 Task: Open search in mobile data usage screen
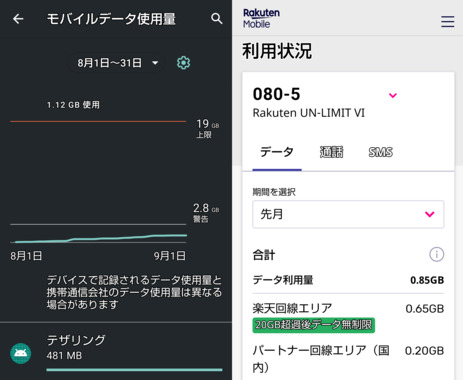[217, 19]
